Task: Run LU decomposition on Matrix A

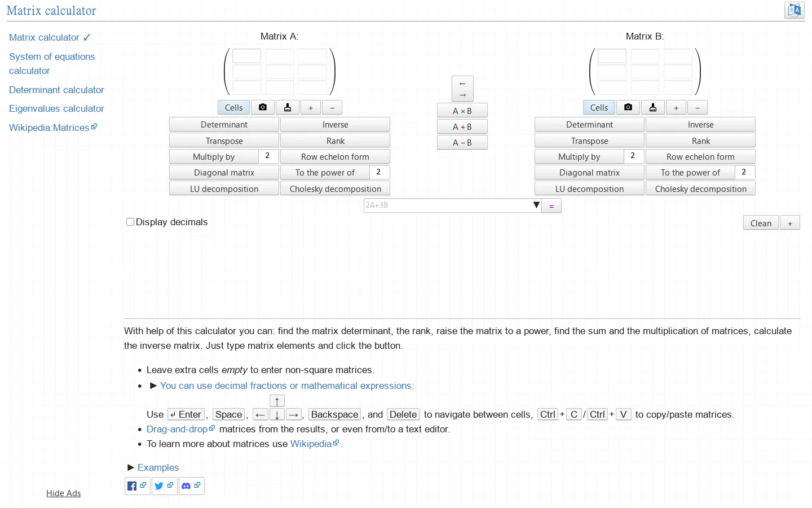Action: [x=224, y=189]
